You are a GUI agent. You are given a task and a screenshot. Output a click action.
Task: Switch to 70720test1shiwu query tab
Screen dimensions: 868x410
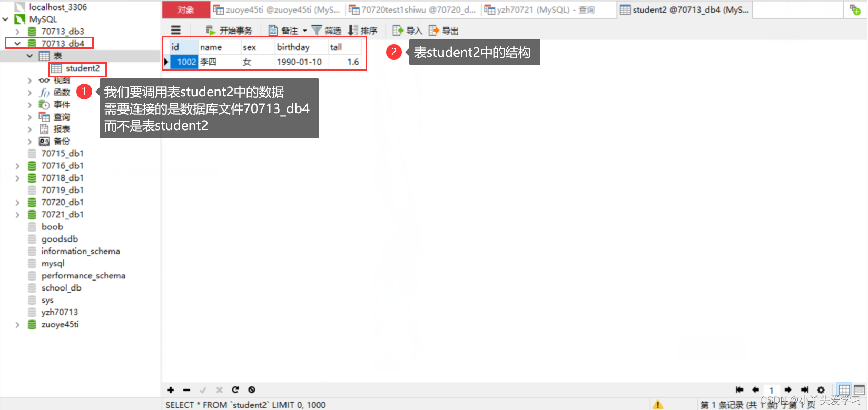click(412, 9)
